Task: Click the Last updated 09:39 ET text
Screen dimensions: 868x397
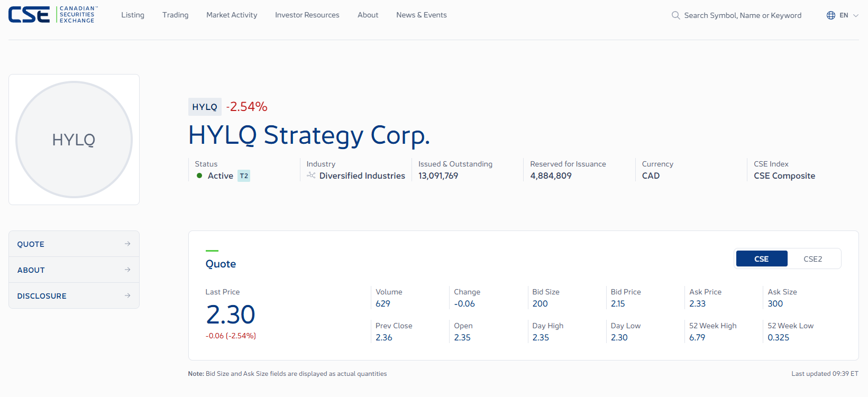Action: pos(825,374)
